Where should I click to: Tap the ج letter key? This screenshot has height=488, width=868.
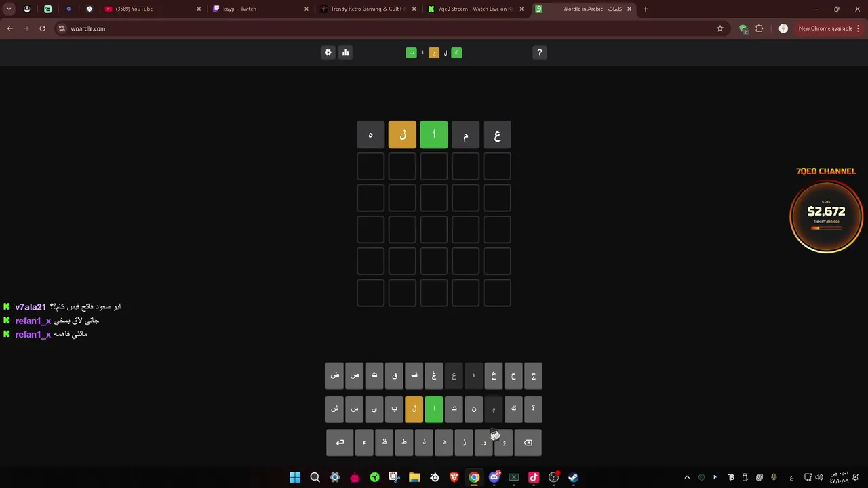pos(533,375)
